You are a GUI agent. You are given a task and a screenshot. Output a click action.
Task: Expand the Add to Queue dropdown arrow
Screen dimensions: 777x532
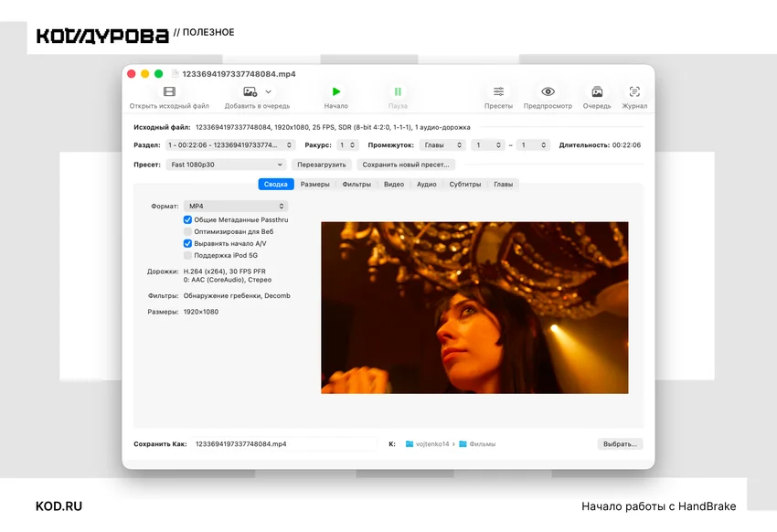(268, 91)
